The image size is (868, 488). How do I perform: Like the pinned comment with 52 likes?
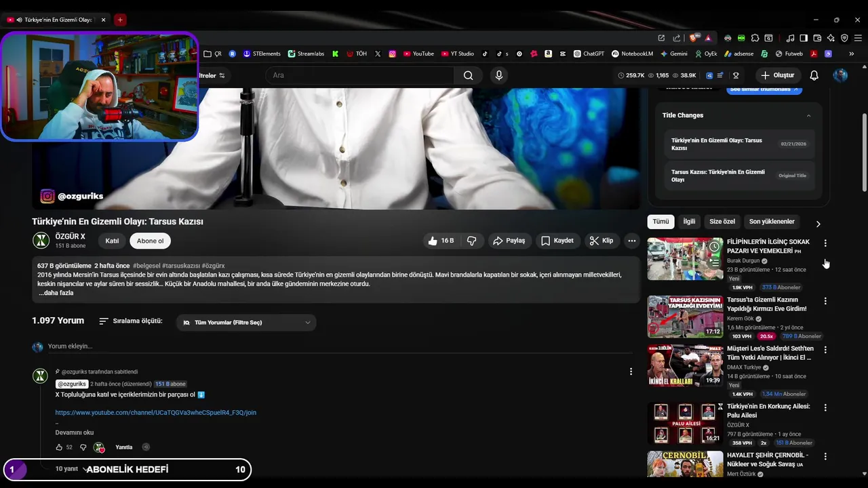coord(59,447)
